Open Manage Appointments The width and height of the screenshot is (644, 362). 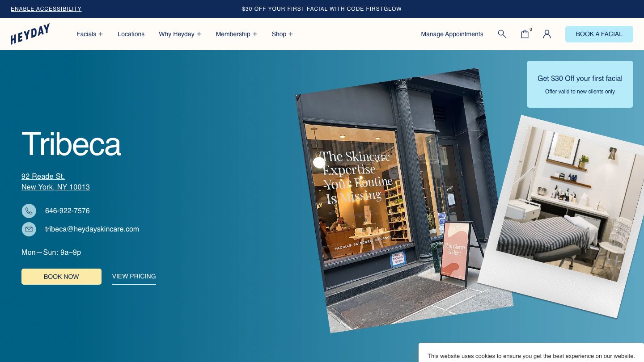point(452,34)
